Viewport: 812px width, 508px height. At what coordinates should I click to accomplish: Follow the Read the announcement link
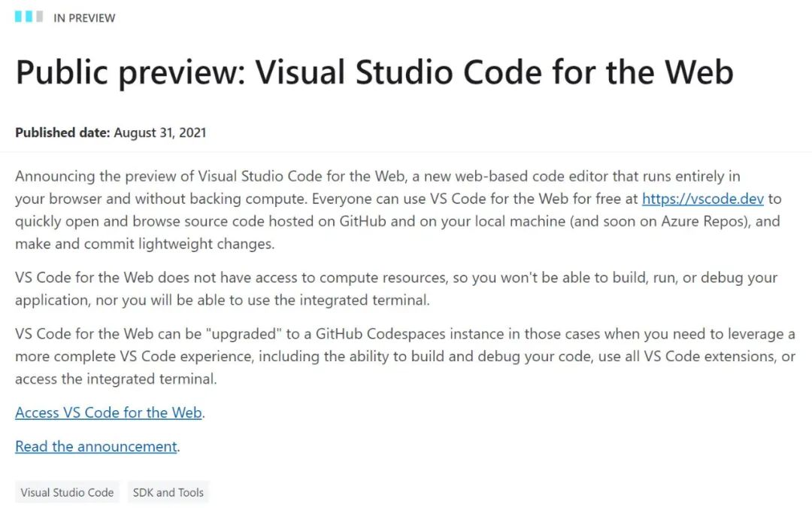click(x=95, y=446)
